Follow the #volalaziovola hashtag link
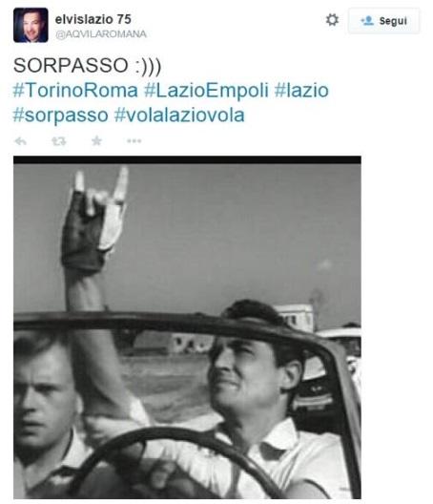The width and height of the screenshot is (433, 504). (179, 115)
